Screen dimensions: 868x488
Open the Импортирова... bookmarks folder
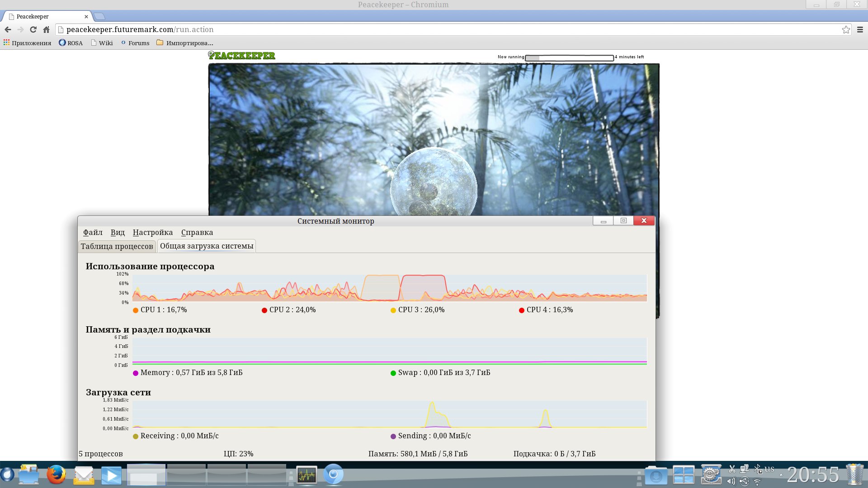point(184,43)
